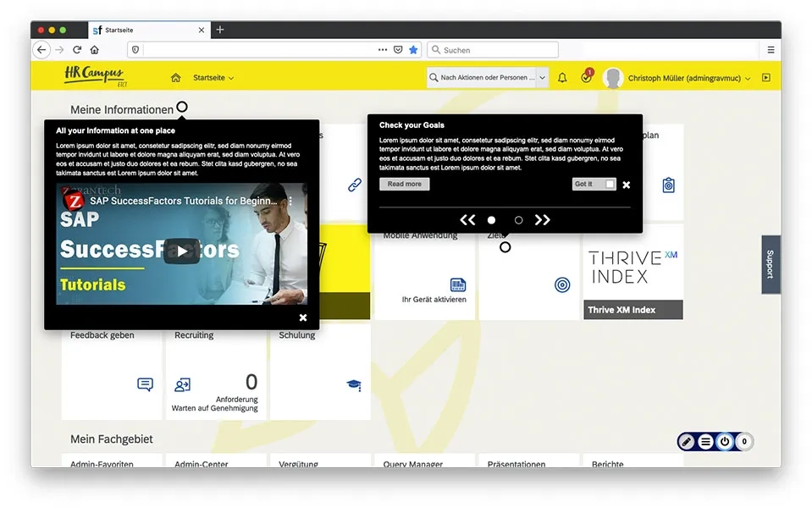Click the Schulung graduation cap icon

353,385
